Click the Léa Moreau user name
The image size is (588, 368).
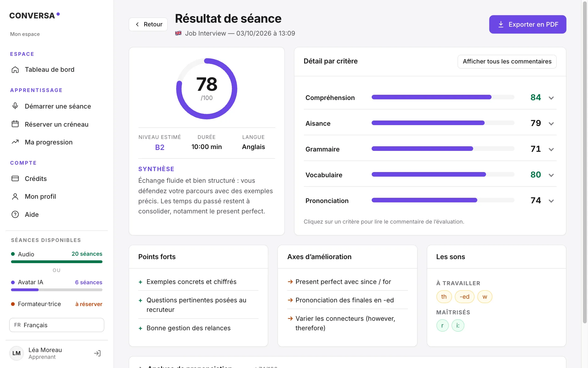(45, 350)
